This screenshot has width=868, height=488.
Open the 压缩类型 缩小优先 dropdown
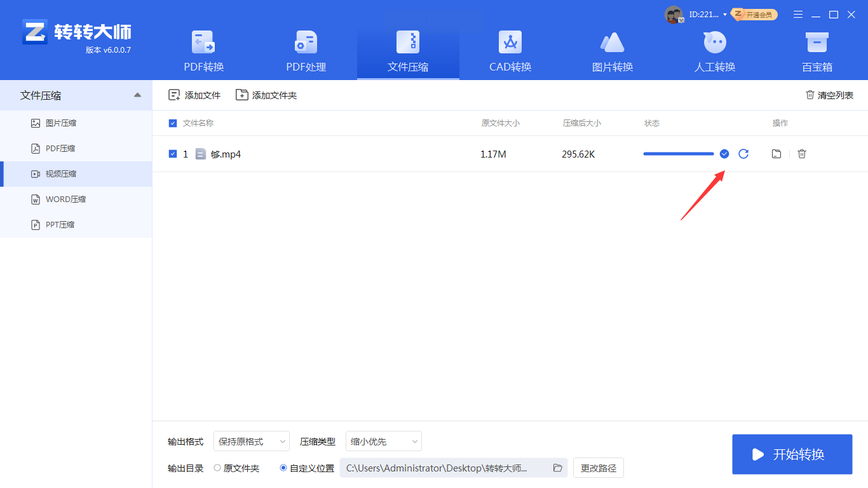coord(384,441)
